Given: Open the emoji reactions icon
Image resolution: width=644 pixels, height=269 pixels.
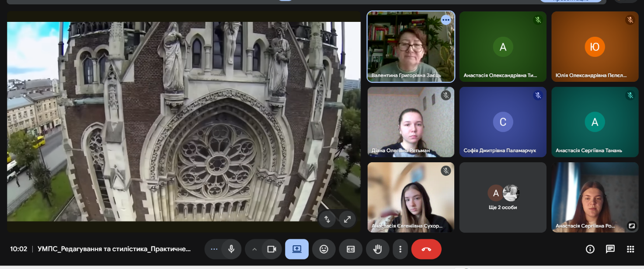Looking at the screenshot, I should tap(324, 249).
